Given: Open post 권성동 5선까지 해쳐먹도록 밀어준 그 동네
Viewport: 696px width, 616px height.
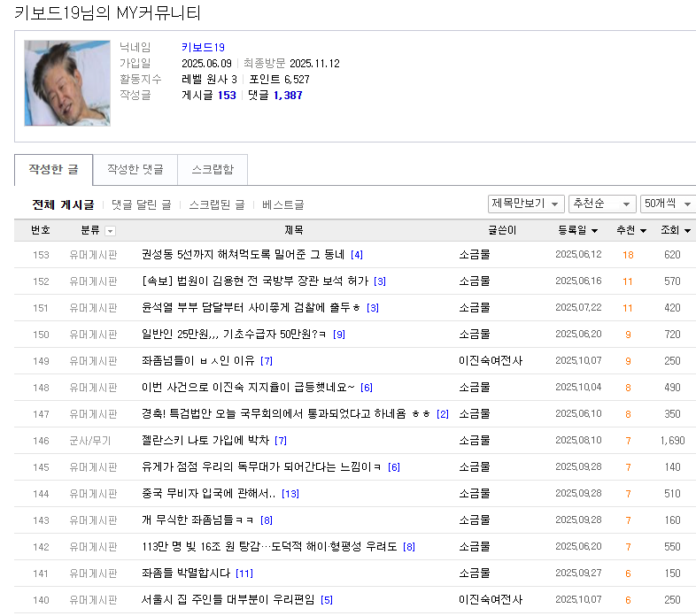Looking at the screenshot, I should (x=243, y=254).
